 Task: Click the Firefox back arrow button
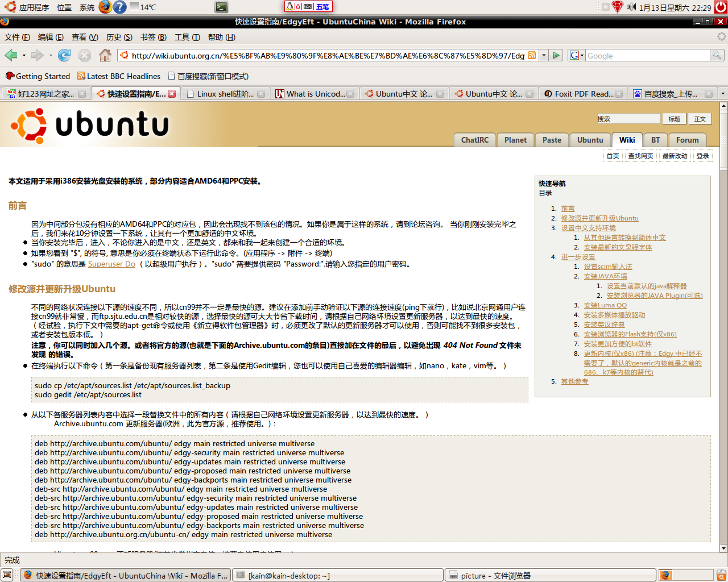point(11,55)
